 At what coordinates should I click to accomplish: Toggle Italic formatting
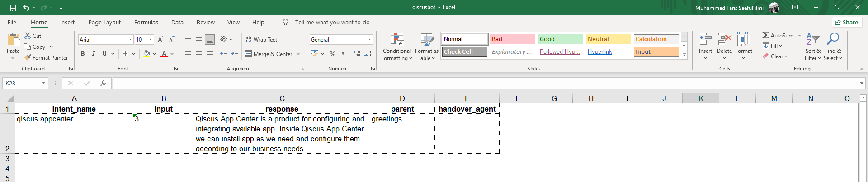click(x=94, y=54)
